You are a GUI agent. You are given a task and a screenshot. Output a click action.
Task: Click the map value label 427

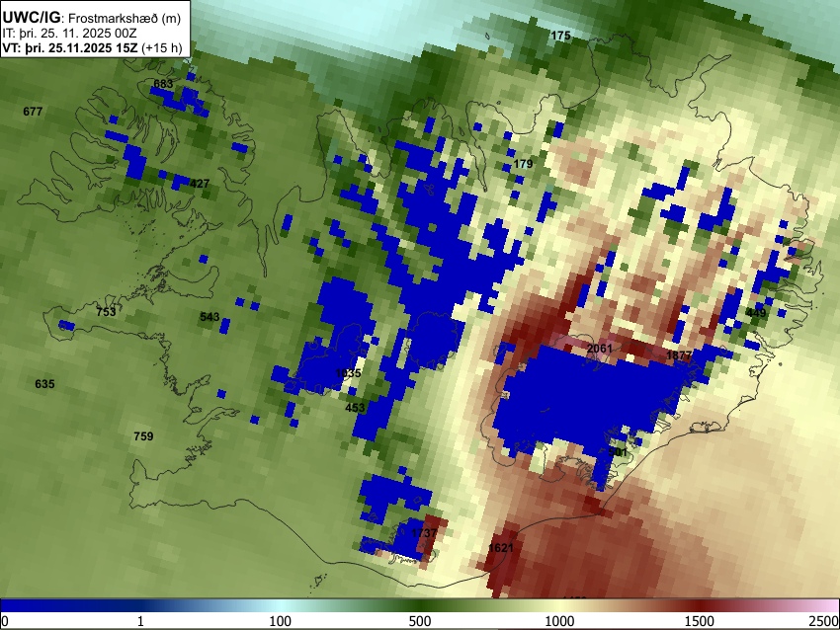coord(200,184)
